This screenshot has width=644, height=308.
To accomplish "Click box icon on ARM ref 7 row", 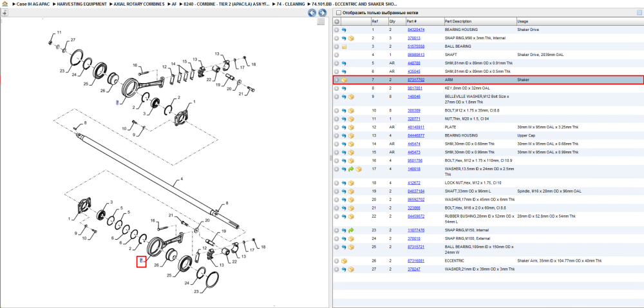I will tap(344, 80).
